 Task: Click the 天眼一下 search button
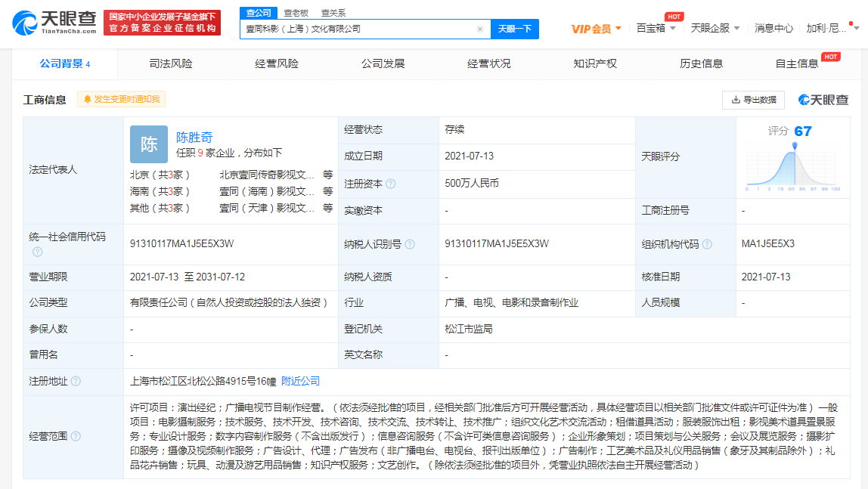(x=515, y=29)
